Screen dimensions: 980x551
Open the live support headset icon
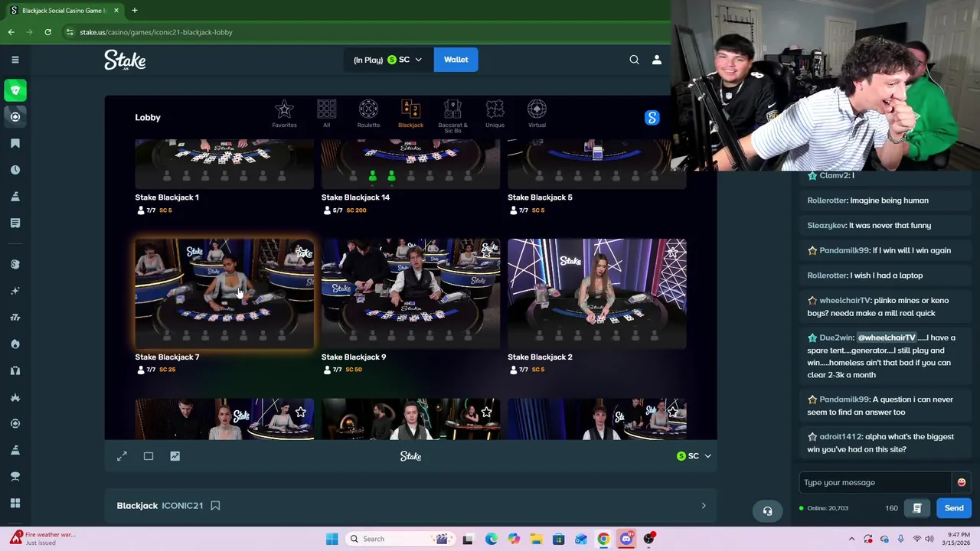pyautogui.click(x=767, y=511)
